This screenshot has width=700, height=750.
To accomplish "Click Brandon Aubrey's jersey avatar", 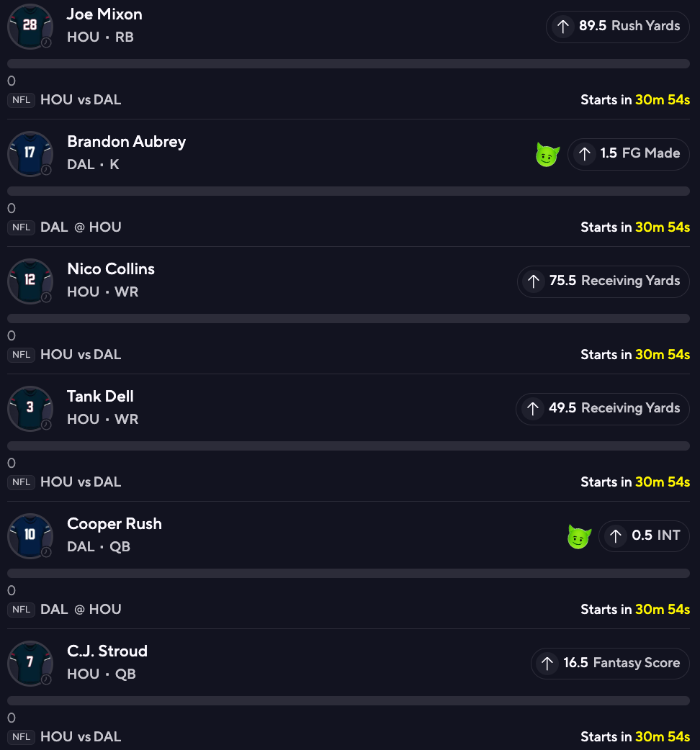I will click(x=30, y=153).
